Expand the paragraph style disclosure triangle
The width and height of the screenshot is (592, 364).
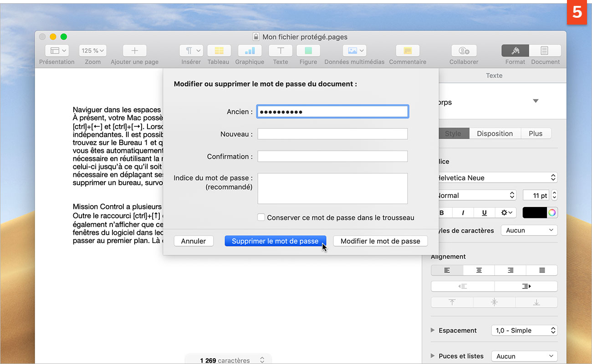coord(536,101)
